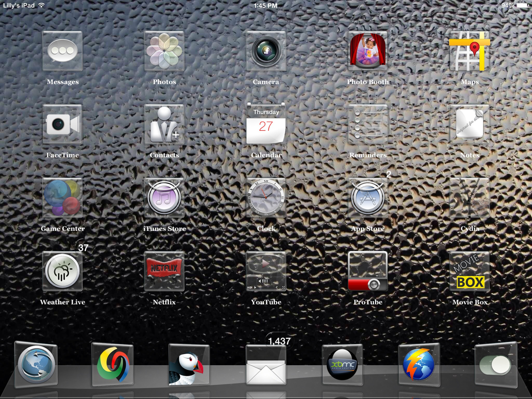Screen dimensions: 532x399
Task: Open Game Center
Action: click(x=62, y=198)
